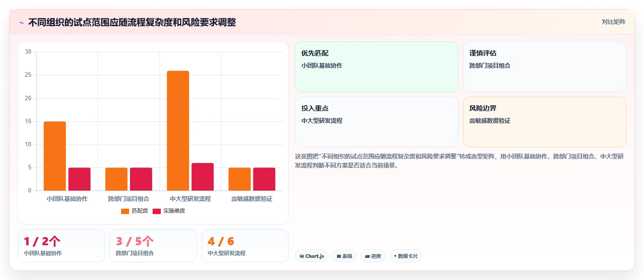The height and width of the screenshot is (280, 644).
Task: Click the star icon inside the 数据卡片 chip
Action: click(395, 256)
